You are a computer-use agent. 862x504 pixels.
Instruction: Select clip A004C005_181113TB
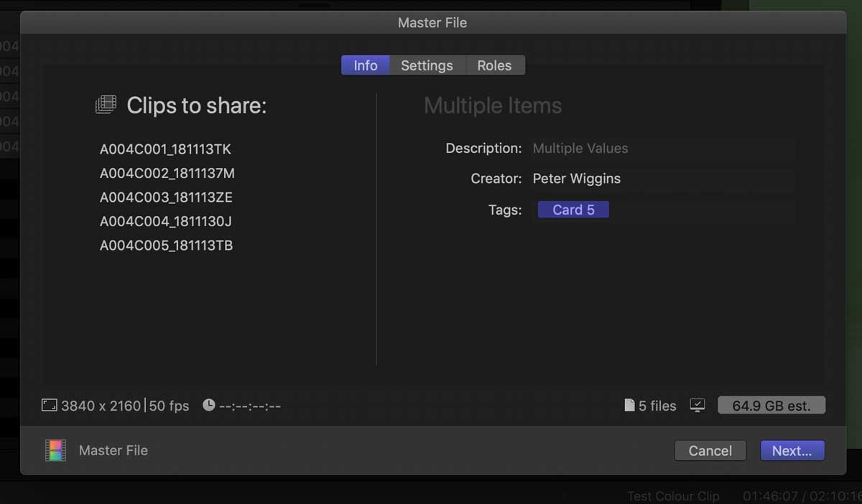coord(166,246)
